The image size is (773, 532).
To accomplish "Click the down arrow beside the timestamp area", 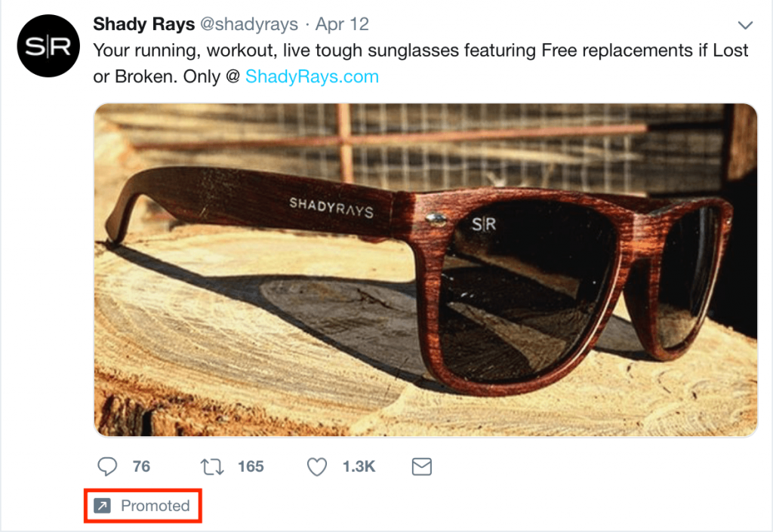I will tap(744, 24).
